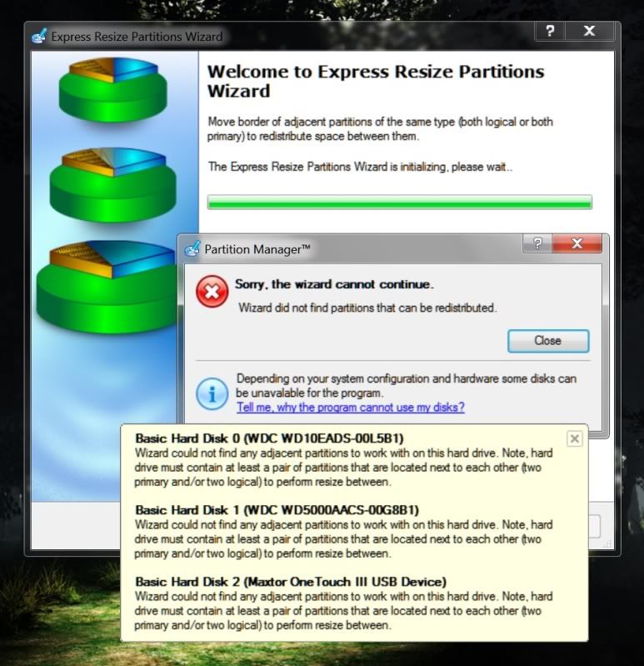The height and width of the screenshot is (666, 644).
Task: Click the blue information icon
Action: tap(212, 393)
